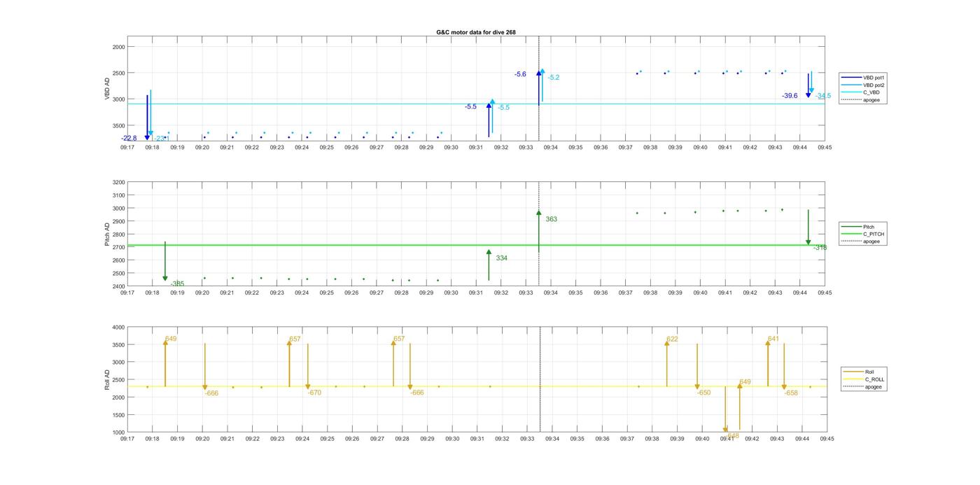Viewport: 980px width, 485px height.
Task: Click the "4000" roll axis tick label
Action: click(x=118, y=327)
